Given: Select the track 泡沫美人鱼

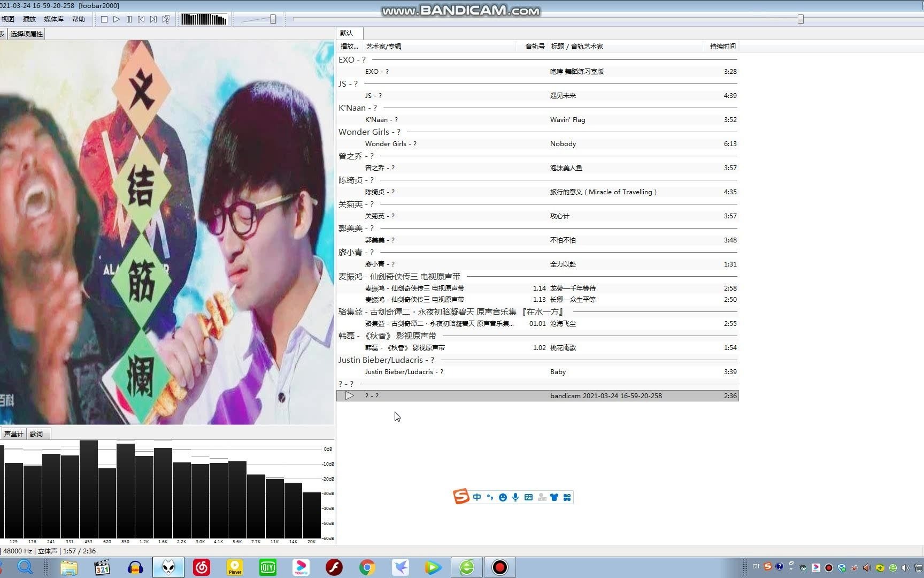Looking at the screenshot, I should coord(537,168).
